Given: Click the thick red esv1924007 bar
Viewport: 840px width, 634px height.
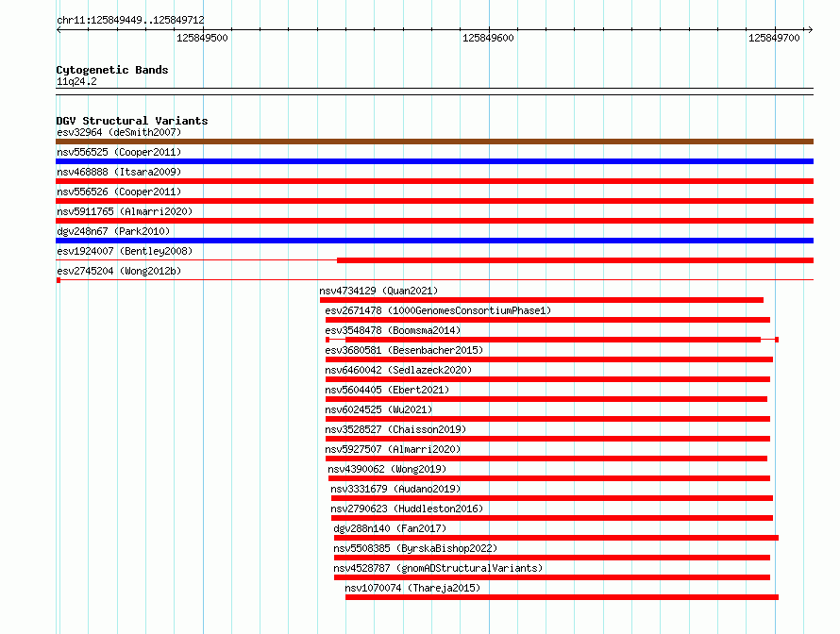Looking at the screenshot, I should 576,260.
